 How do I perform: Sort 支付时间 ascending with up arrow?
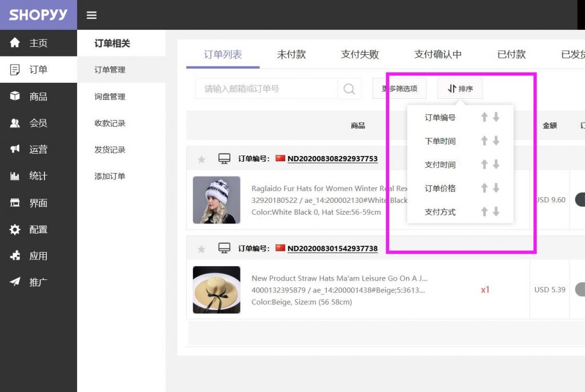tap(484, 164)
